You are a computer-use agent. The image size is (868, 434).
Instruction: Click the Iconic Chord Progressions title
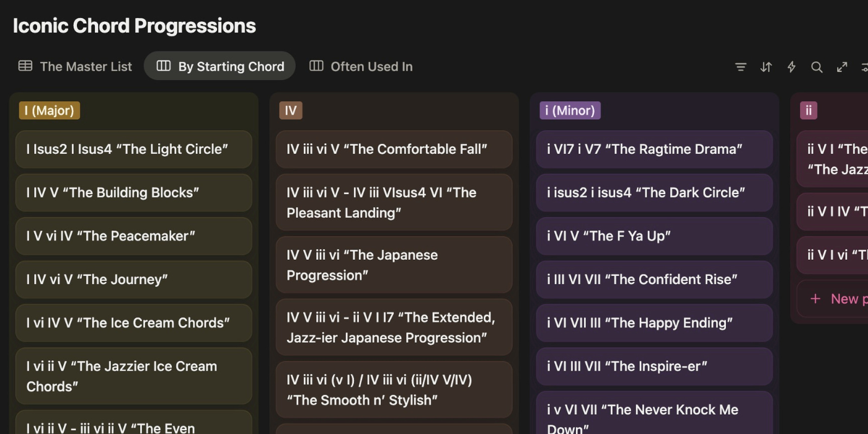[135, 25]
